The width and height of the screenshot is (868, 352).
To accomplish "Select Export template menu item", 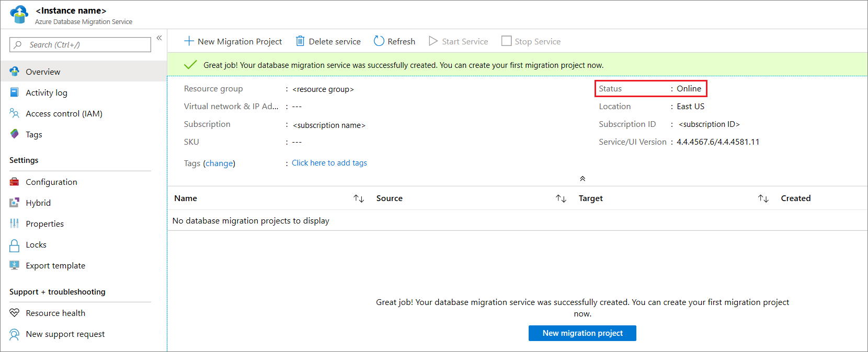I will pyautogui.click(x=55, y=266).
